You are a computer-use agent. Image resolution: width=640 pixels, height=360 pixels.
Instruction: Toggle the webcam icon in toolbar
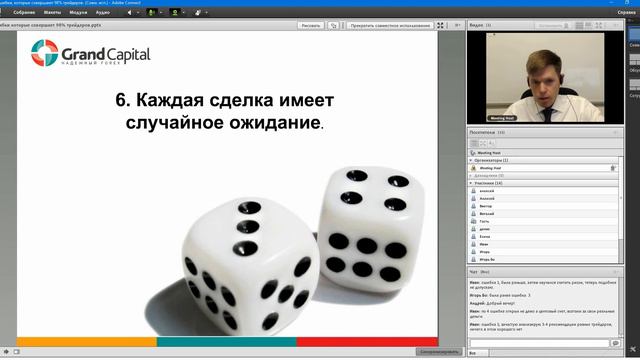(175, 13)
